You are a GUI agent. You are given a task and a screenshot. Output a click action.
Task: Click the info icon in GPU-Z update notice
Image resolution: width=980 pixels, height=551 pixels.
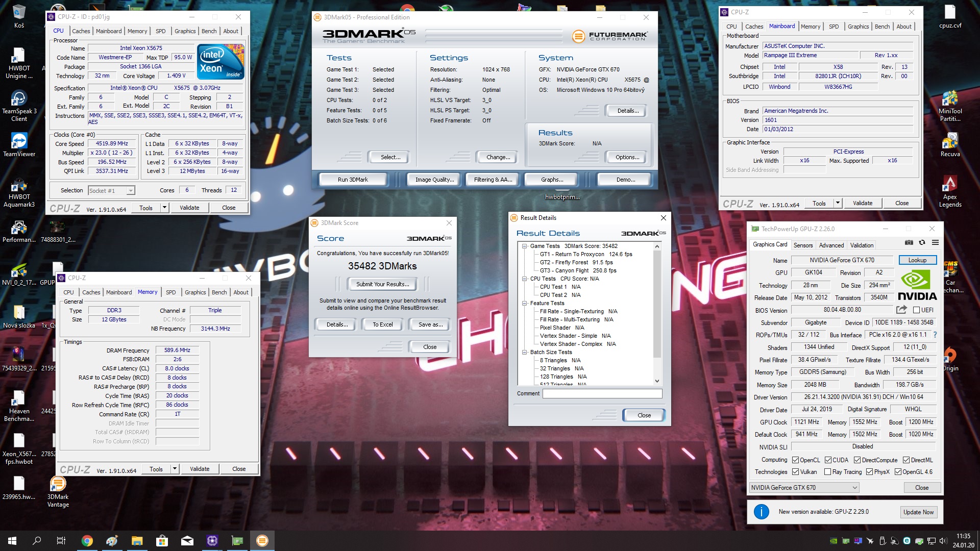pyautogui.click(x=761, y=512)
